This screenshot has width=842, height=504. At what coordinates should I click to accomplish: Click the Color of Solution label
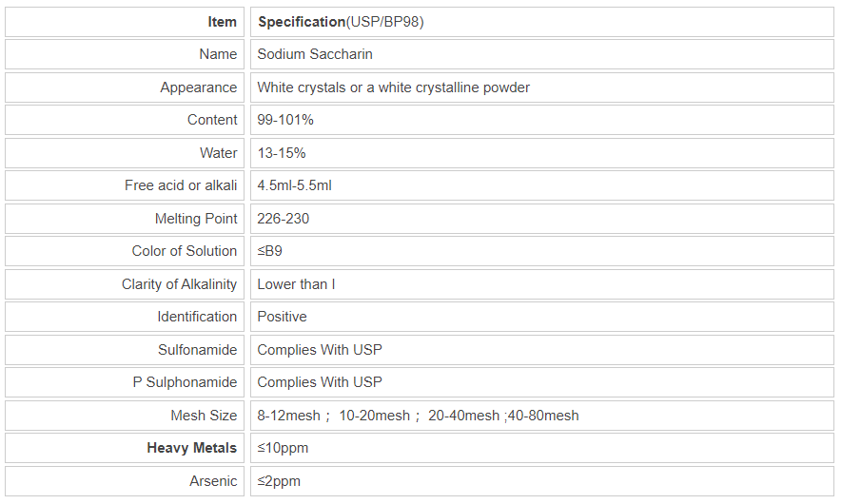[185, 251]
